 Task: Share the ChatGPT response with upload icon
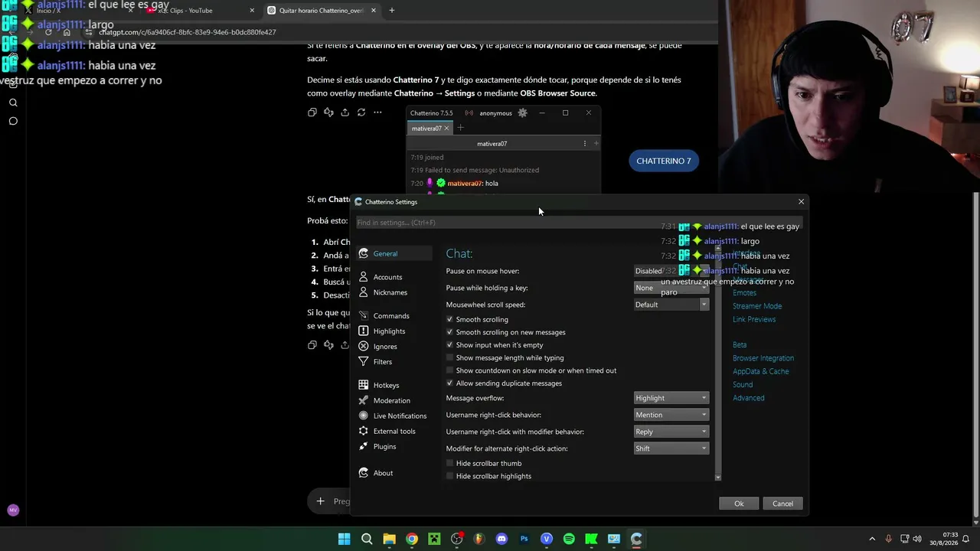point(345,112)
